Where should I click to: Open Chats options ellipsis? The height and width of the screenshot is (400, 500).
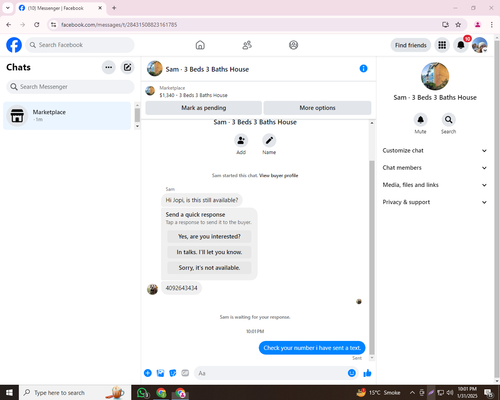108,67
